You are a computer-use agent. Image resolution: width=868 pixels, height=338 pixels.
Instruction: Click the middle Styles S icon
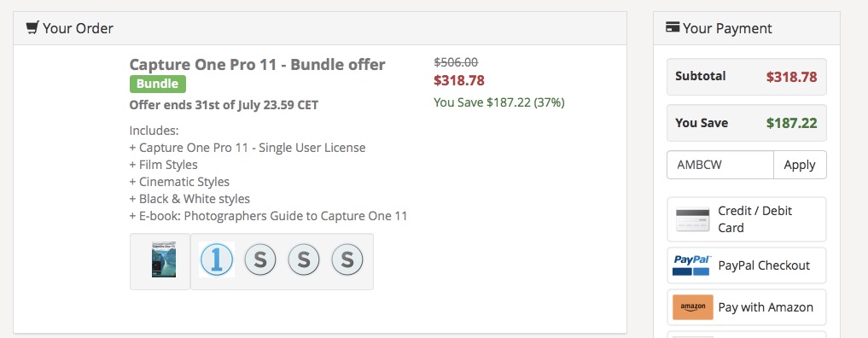tap(303, 259)
